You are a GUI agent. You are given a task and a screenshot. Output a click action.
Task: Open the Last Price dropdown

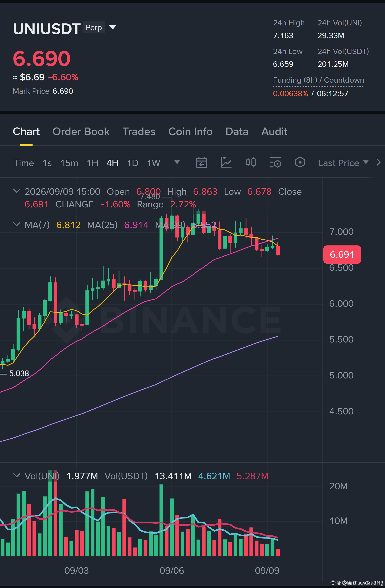point(343,163)
